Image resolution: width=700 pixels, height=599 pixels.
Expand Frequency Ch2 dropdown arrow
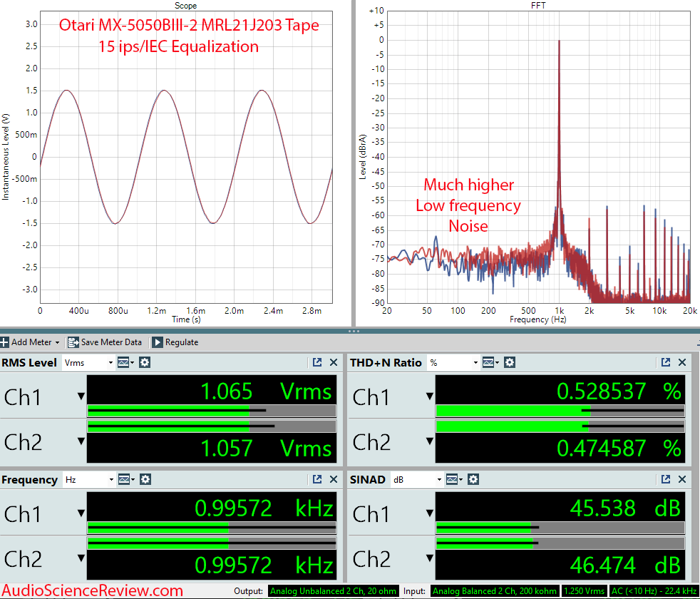point(81,558)
